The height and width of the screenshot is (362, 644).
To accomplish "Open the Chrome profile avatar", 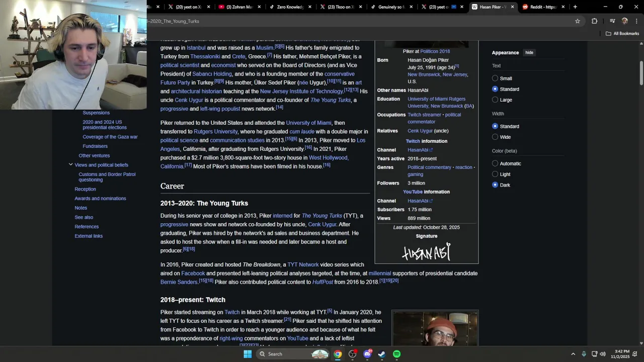I will [x=625, y=21].
